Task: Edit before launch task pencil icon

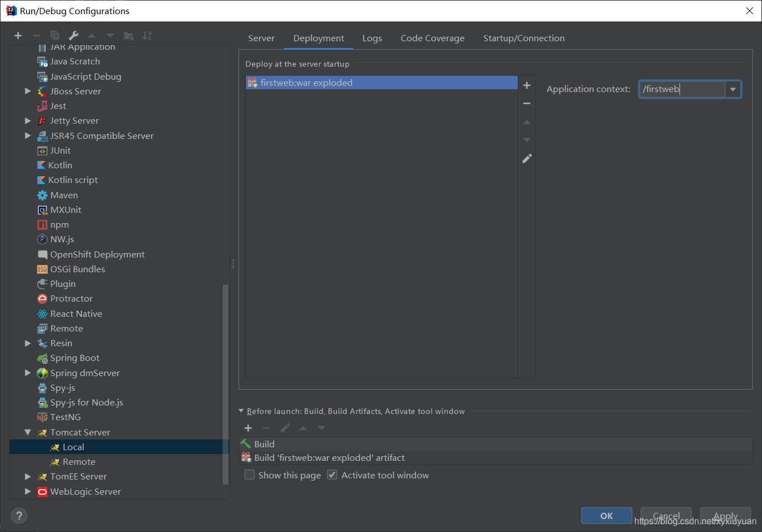Action: pyautogui.click(x=285, y=428)
